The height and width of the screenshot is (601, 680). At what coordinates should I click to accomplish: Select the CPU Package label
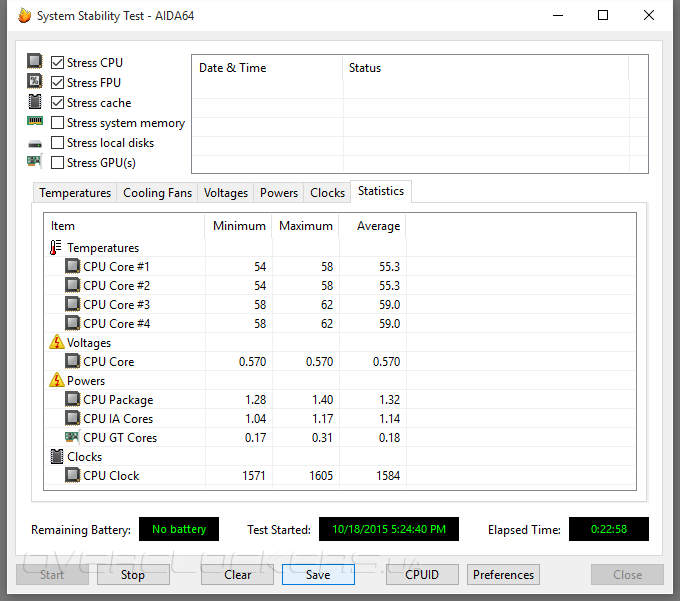tap(118, 400)
